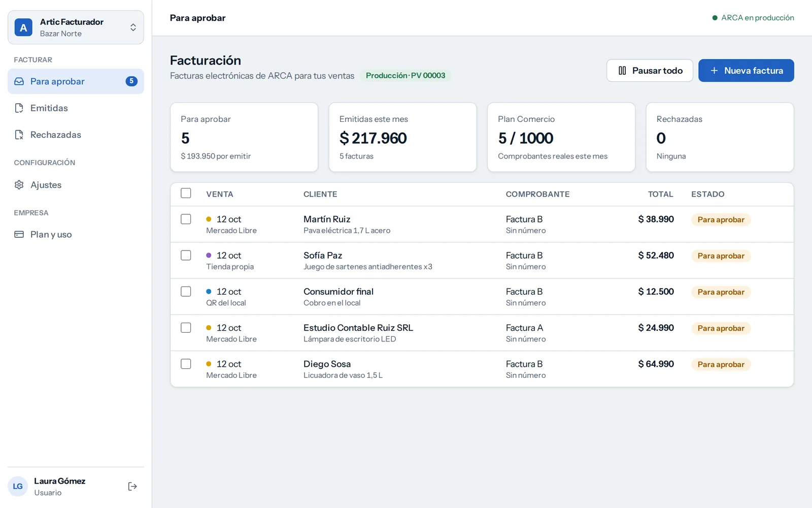This screenshot has height=508, width=812.
Task: Click the Ajustes gear icon
Action: 19,185
